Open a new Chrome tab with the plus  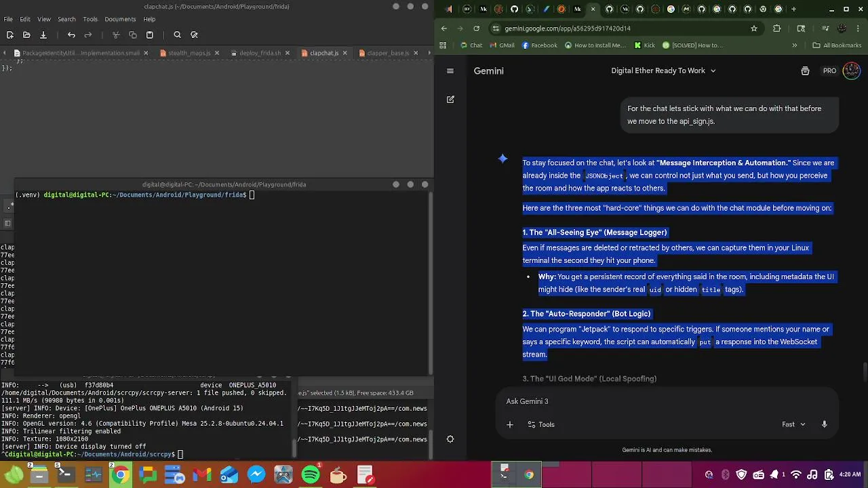pos(794,9)
